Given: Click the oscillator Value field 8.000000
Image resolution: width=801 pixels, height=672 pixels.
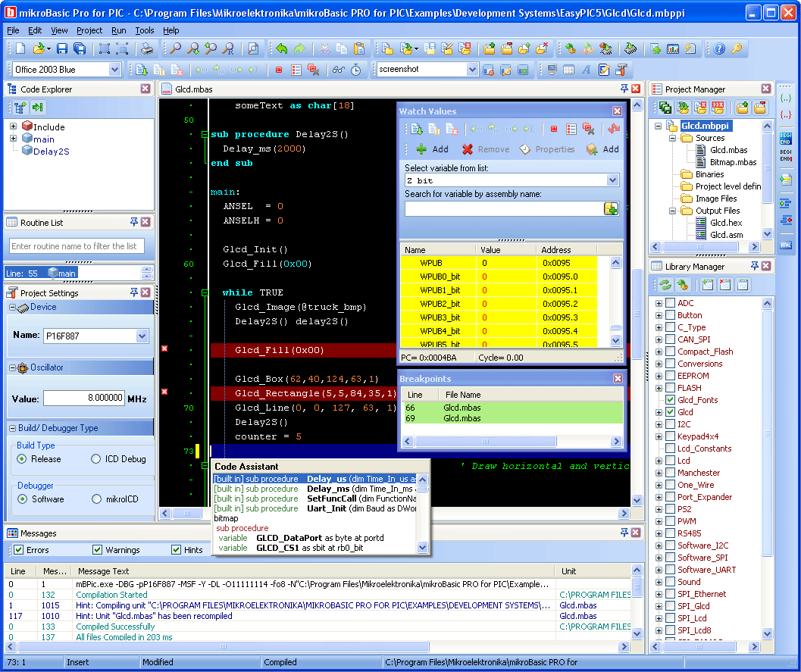Looking at the screenshot, I should 84,398.
